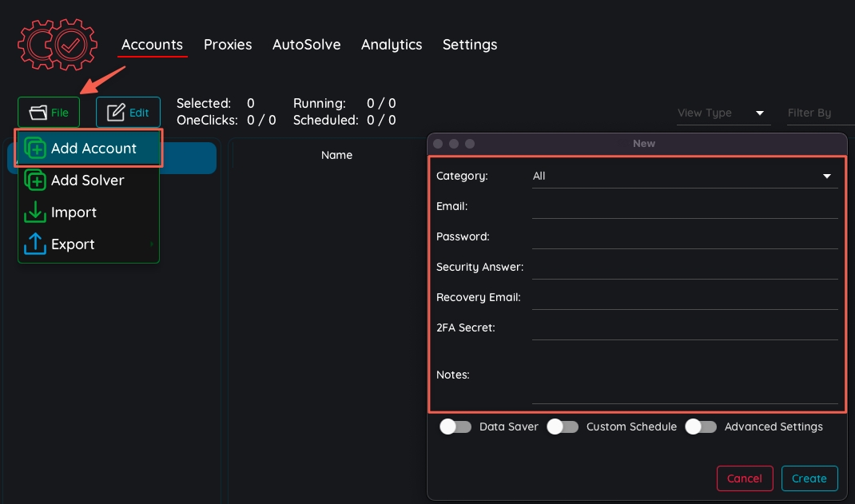The height and width of the screenshot is (504, 855).
Task: Open the AutoSolve tab
Action: (306, 45)
